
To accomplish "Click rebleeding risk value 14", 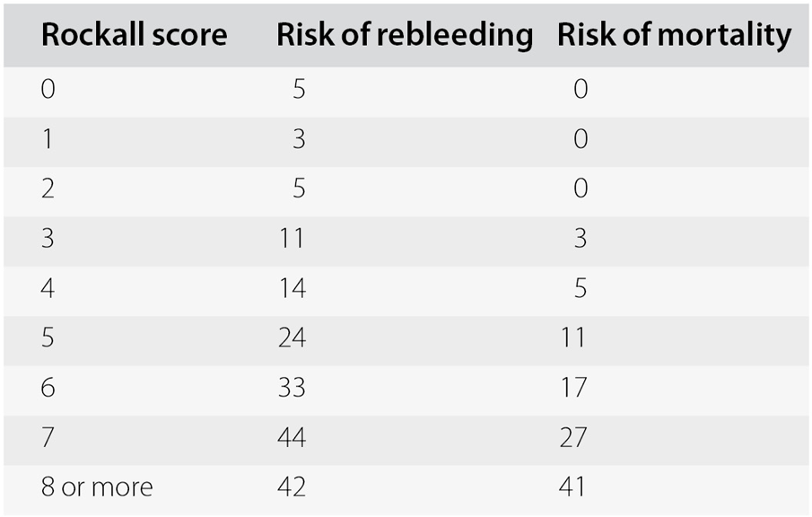I will point(292,288).
